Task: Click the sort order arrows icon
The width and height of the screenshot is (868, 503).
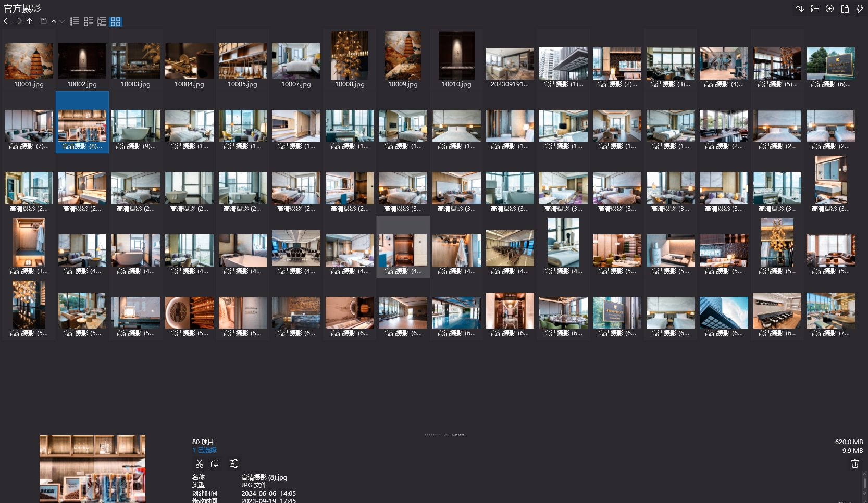Action: pyautogui.click(x=800, y=9)
